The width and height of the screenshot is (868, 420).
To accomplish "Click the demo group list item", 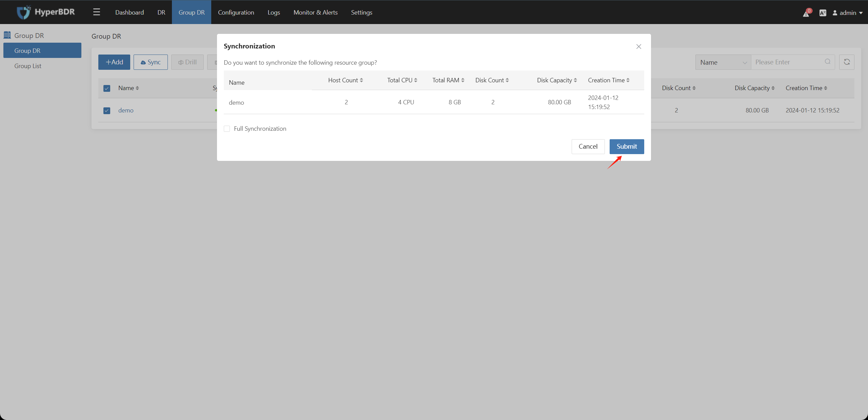I will point(126,110).
